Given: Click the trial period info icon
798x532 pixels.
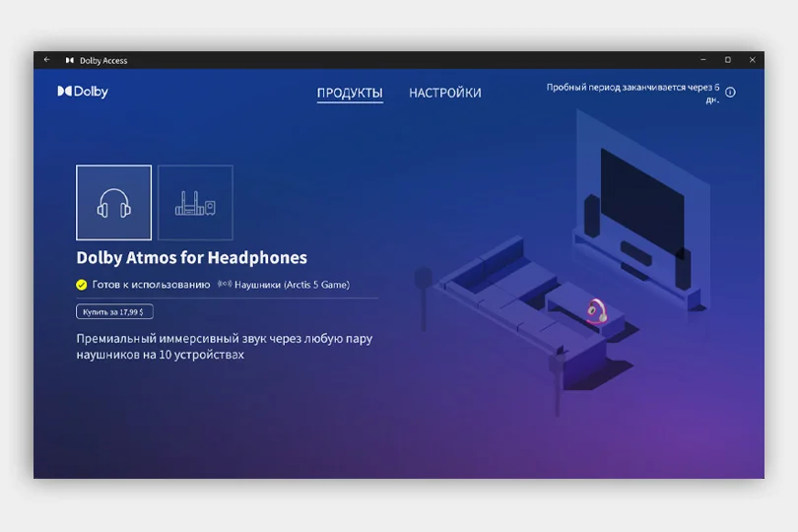Looking at the screenshot, I should tap(730, 93).
